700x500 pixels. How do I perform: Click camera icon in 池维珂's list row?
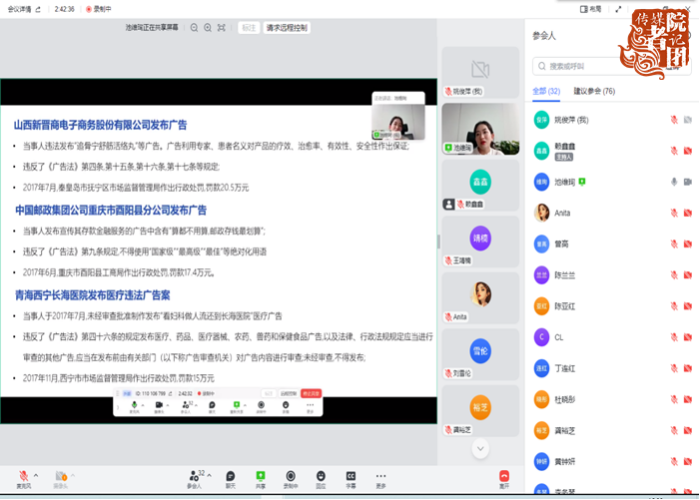pos(688,182)
